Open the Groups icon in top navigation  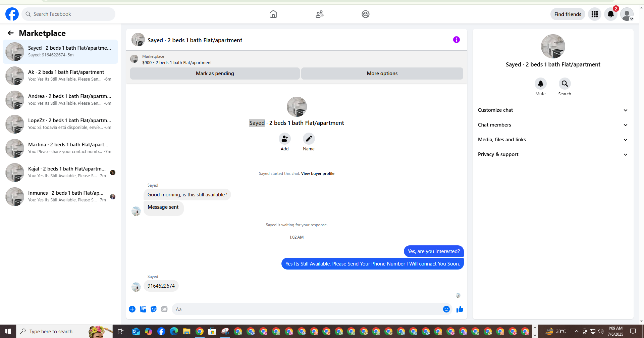[366, 14]
